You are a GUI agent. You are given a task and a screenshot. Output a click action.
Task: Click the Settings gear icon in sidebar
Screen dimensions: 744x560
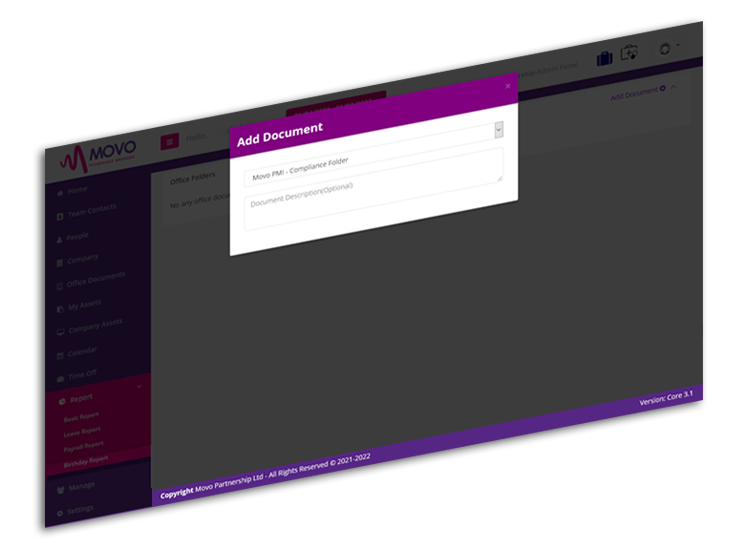coord(60,513)
